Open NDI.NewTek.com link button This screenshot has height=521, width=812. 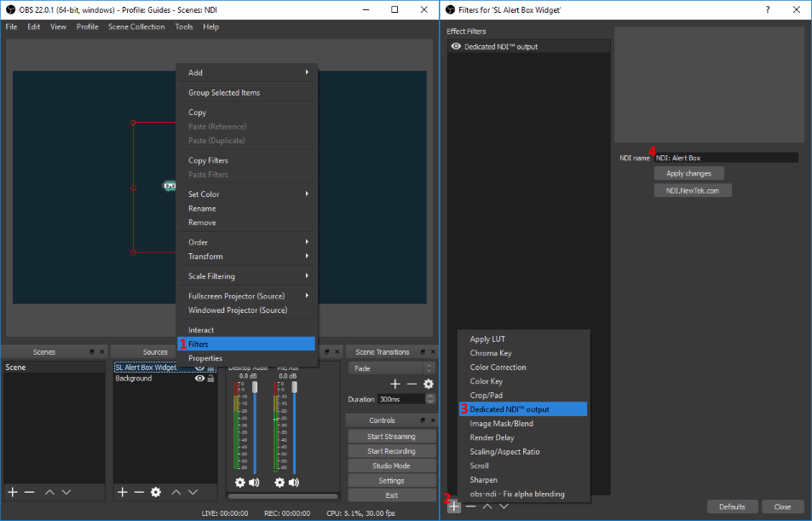[x=693, y=190]
